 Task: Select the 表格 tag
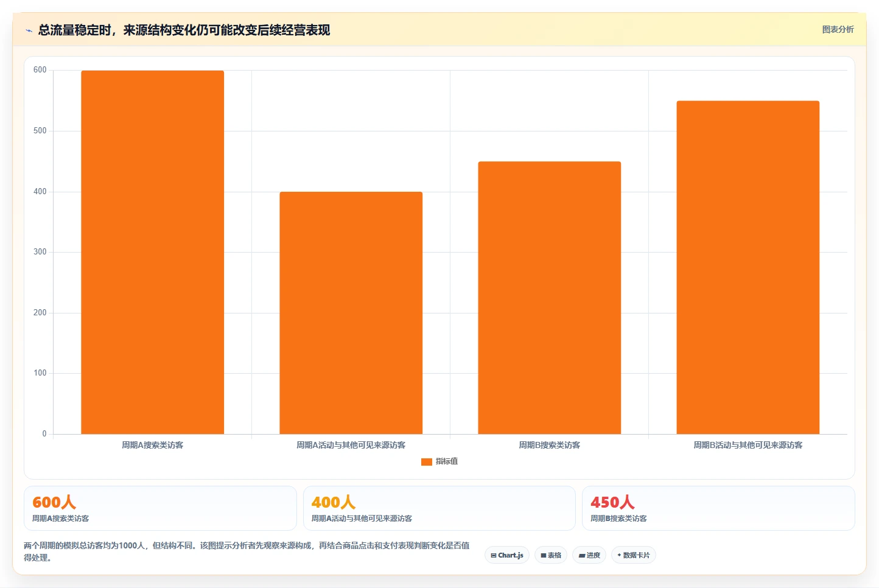coord(551,555)
